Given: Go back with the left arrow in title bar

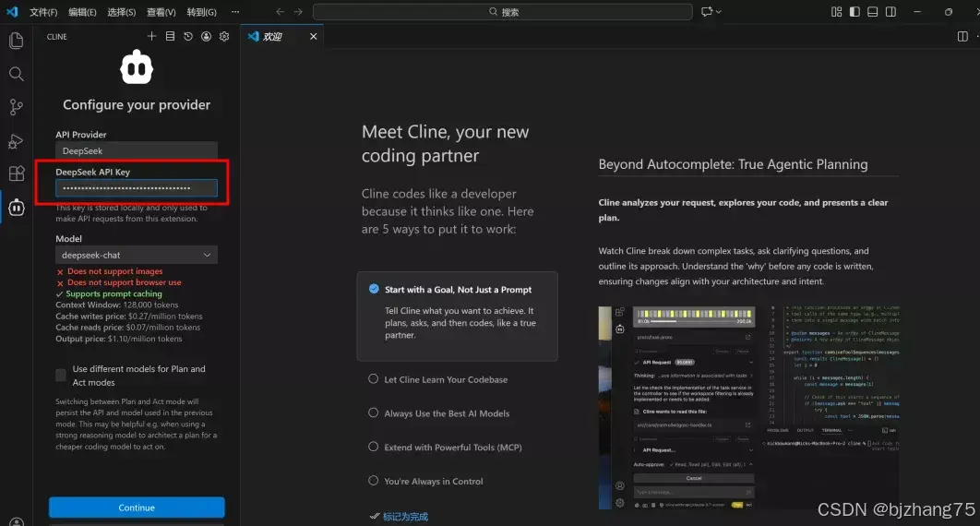Looking at the screenshot, I should coord(280,12).
